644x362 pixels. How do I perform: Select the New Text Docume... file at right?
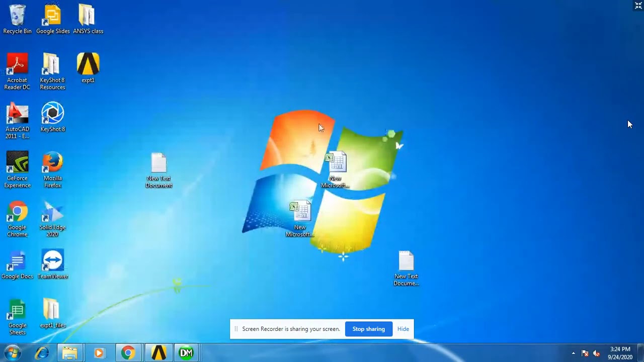406,268
